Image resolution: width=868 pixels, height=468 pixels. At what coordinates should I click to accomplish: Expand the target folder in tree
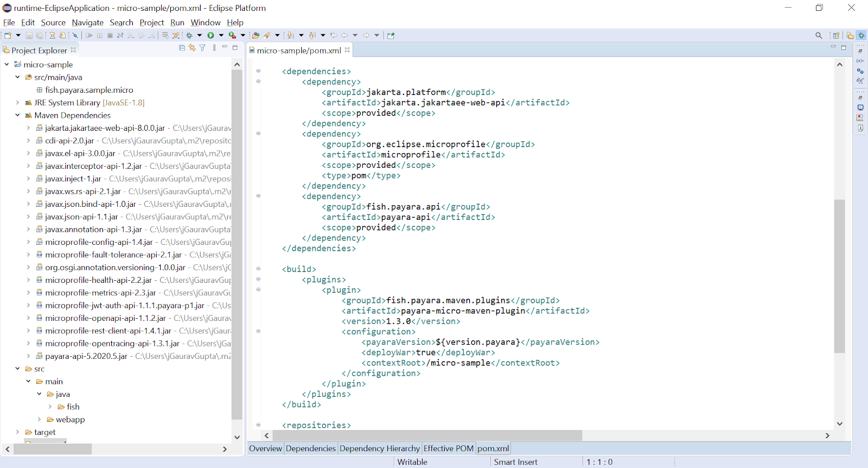(17, 432)
